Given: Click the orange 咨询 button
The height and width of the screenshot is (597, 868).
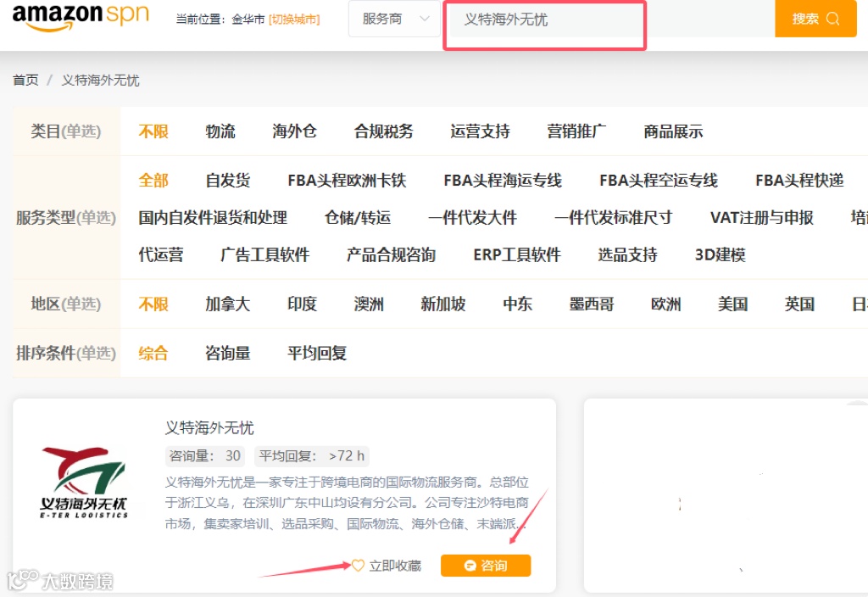Looking at the screenshot, I should pos(486,566).
